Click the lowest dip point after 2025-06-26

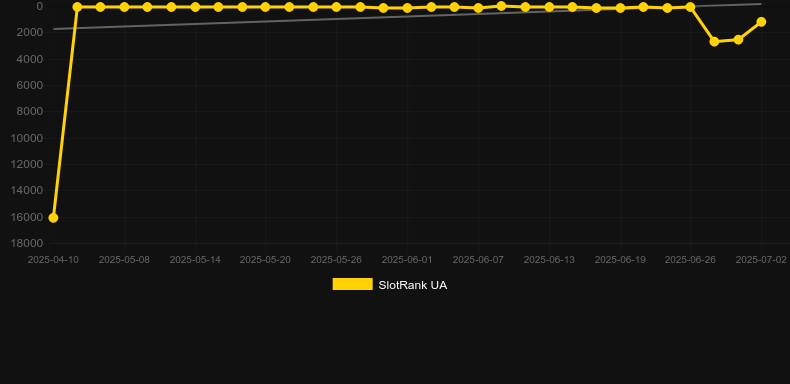click(x=714, y=41)
